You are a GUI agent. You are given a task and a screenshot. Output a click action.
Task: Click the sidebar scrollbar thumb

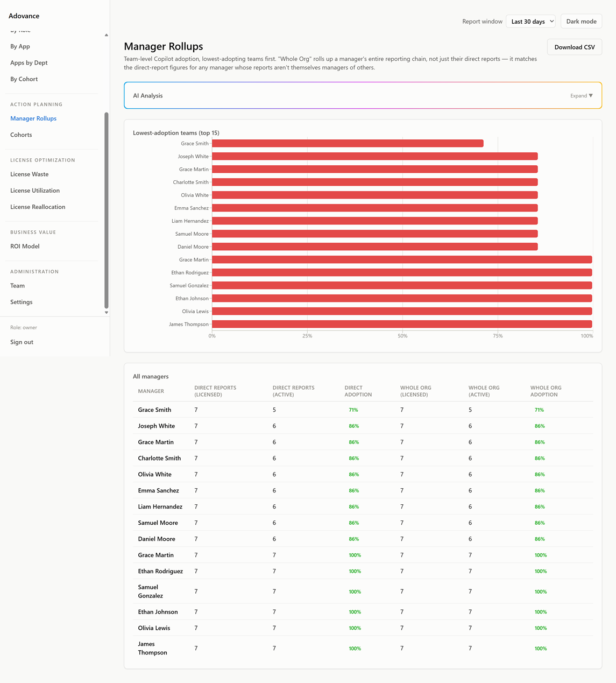[106, 210]
